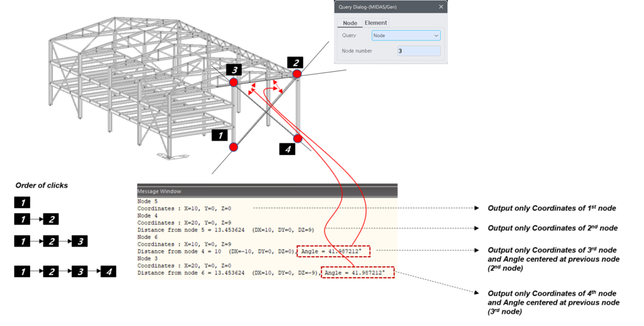The width and height of the screenshot is (644, 326).
Task: Select red node marker labeled 2
Action: (297, 74)
